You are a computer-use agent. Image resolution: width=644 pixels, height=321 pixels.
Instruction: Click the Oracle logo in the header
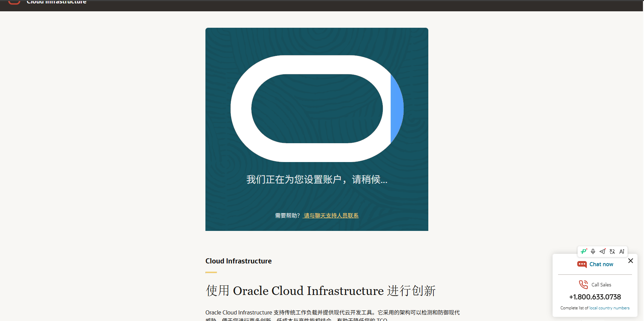point(14,2)
